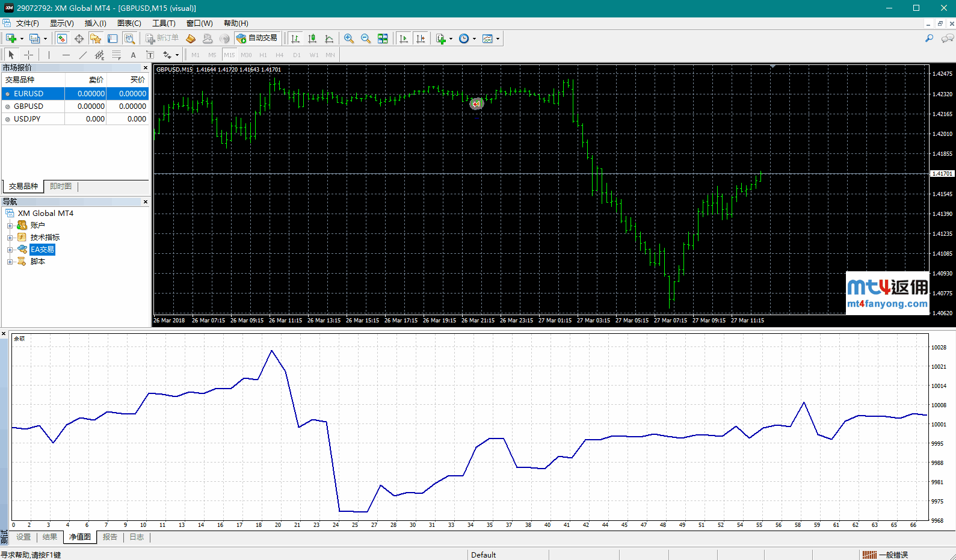Switch to the 即时图 tab
This screenshot has width=956, height=560.
pyautogui.click(x=61, y=186)
